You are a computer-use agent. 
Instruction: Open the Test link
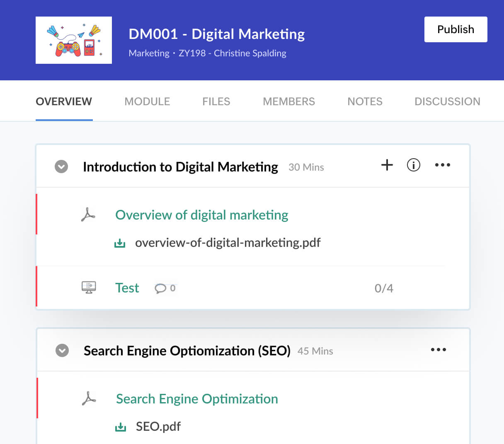coord(127,288)
